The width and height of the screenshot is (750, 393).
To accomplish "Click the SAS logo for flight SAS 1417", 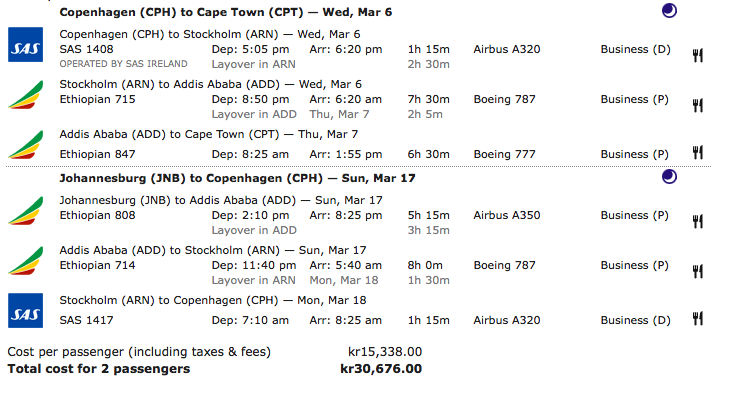I will [x=25, y=310].
